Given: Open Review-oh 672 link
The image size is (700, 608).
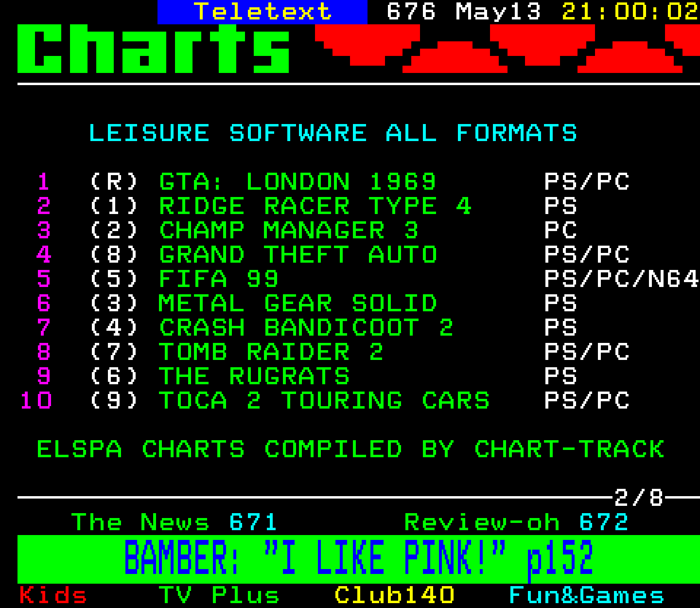Looking at the screenshot, I should [x=516, y=522].
